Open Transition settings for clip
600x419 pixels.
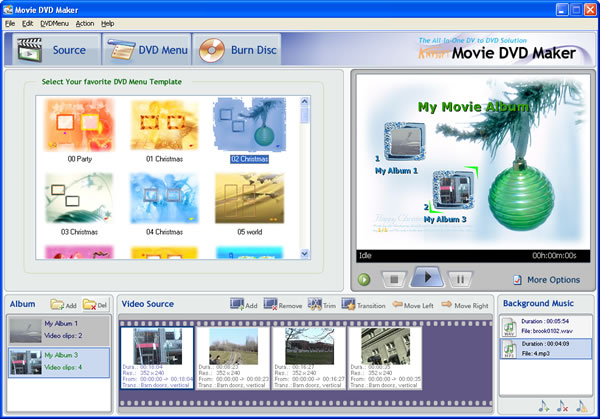(364, 305)
